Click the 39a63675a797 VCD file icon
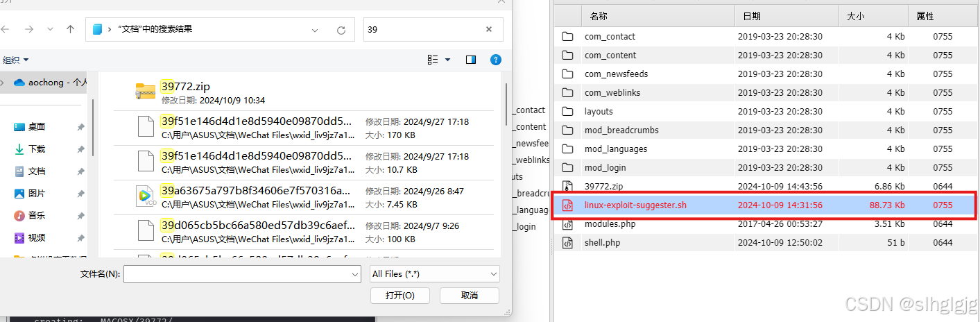 point(146,197)
